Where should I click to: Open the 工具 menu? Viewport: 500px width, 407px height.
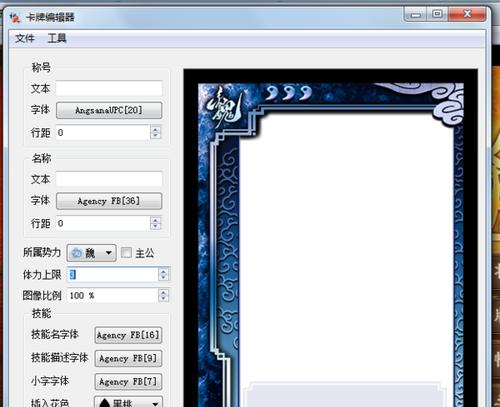click(57, 38)
